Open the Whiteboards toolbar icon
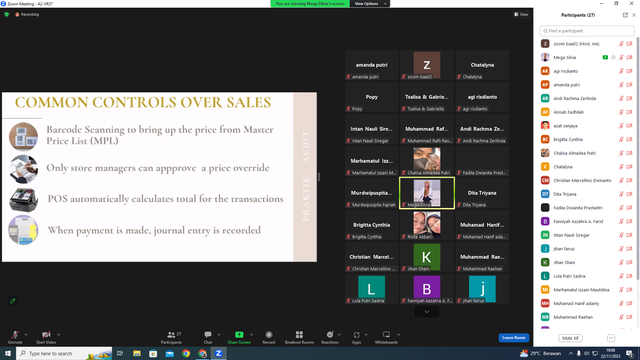This screenshot has width=640, height=360. click(x=386, y=335)
